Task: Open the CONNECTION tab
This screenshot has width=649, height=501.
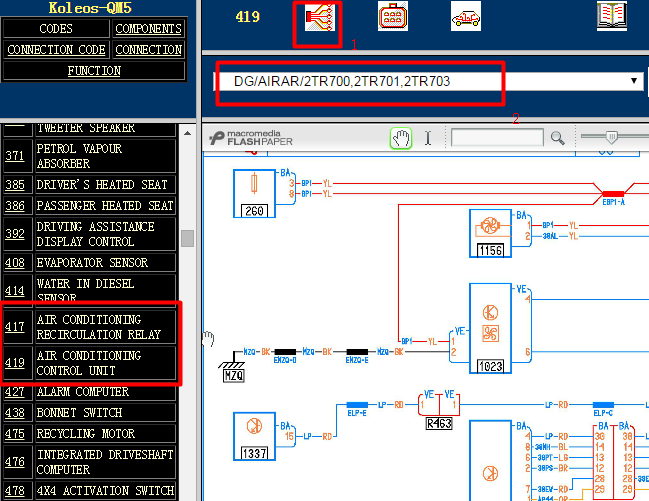Action: point(149,50)
